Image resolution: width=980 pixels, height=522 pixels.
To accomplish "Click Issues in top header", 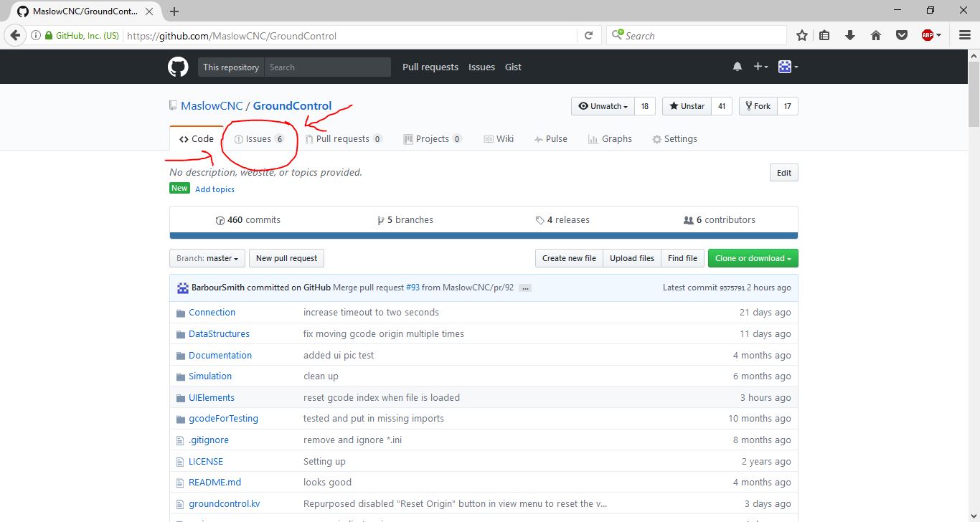I will [481, 67].
